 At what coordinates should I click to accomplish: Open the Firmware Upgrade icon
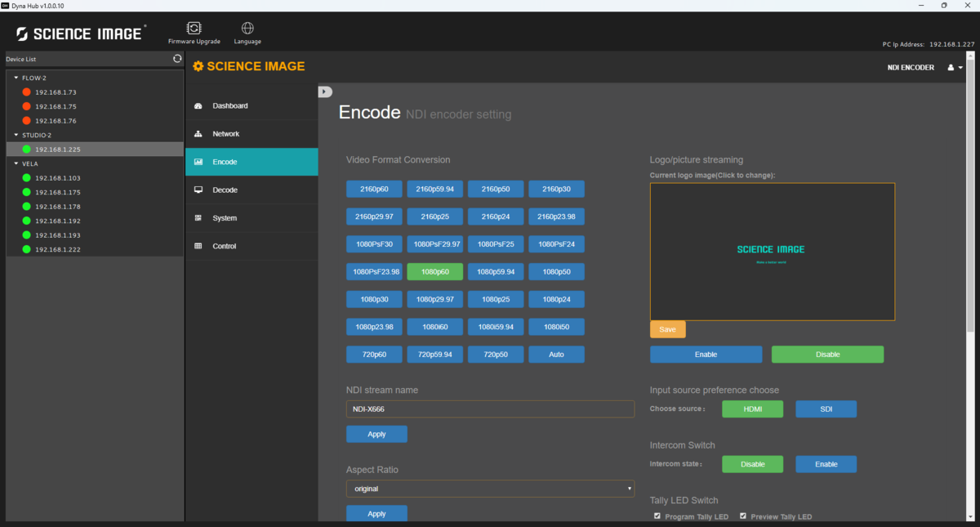[194, 29]
